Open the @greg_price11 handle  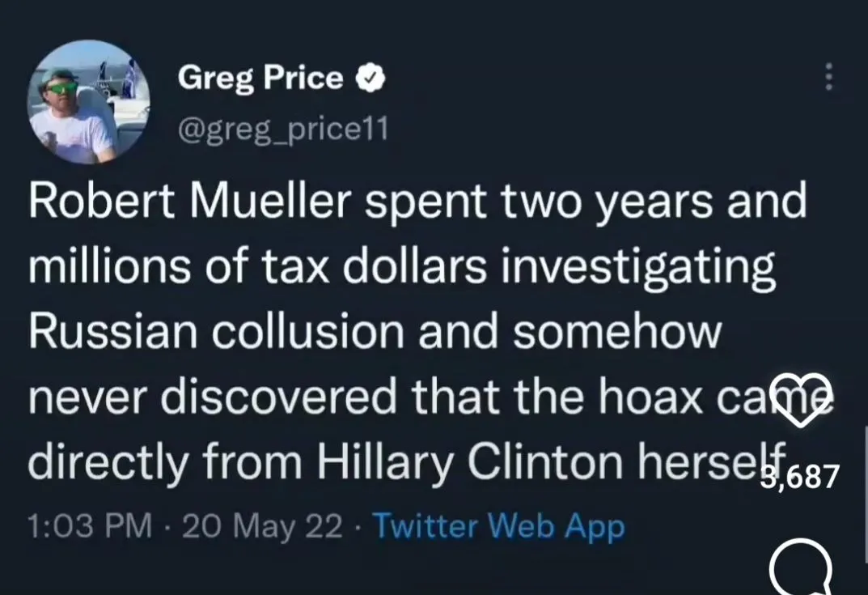click(x=282, y=128)
